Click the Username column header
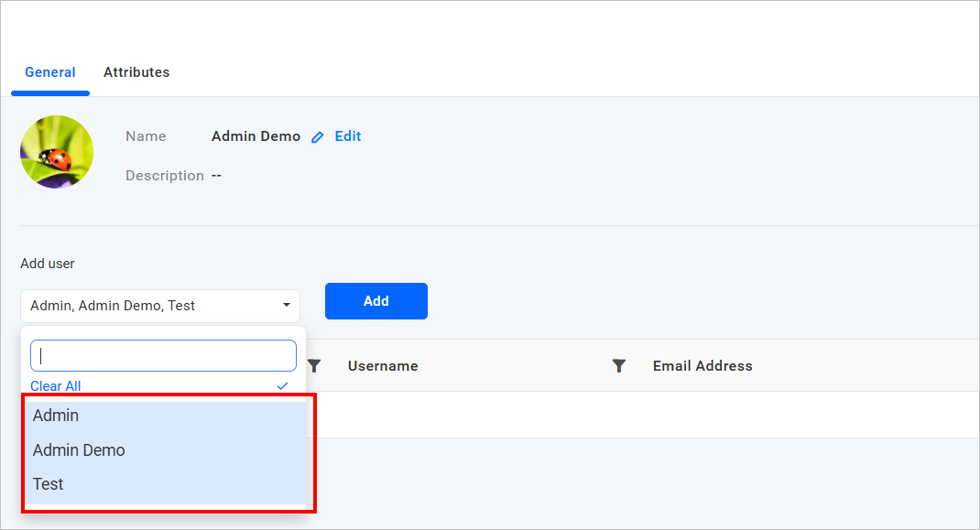This screenshot has width=980, height=530. click(383, 365)
